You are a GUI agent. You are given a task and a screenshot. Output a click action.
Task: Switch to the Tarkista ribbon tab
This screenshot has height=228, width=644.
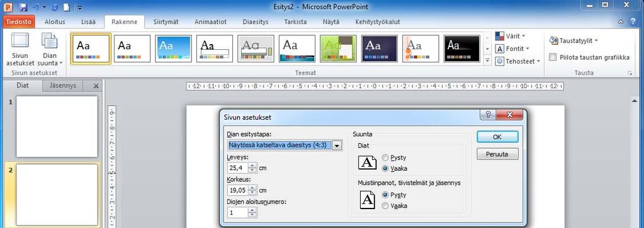click(295, 22)
